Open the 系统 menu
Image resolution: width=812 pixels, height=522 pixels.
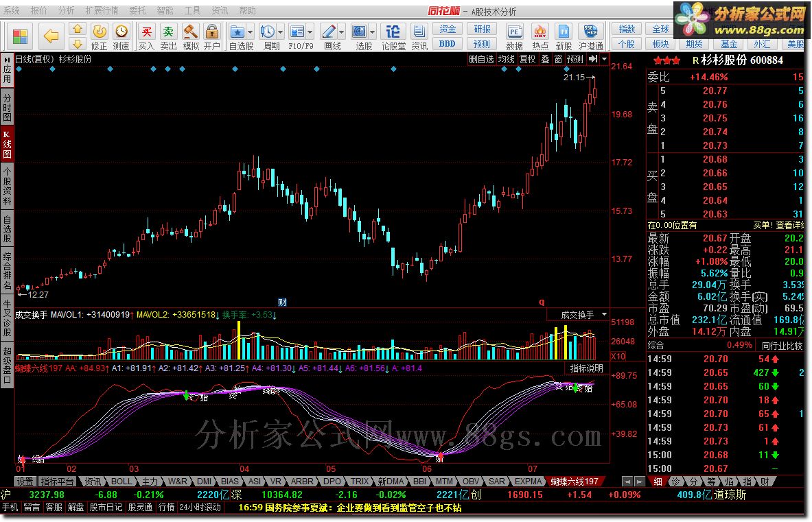[12, 10]
